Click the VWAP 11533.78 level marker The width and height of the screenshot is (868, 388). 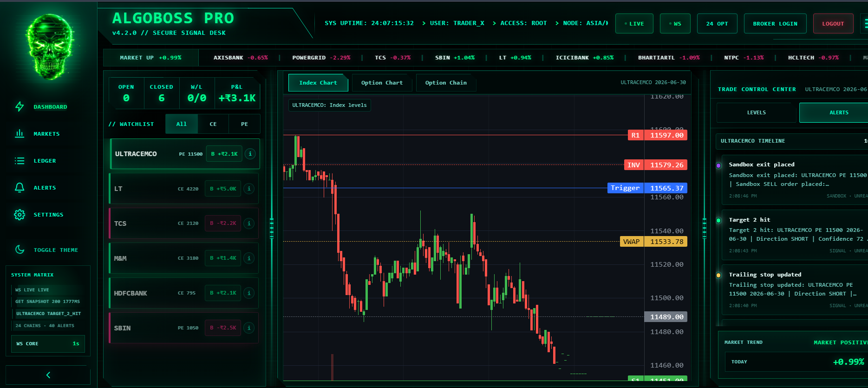tap(653, 242)
